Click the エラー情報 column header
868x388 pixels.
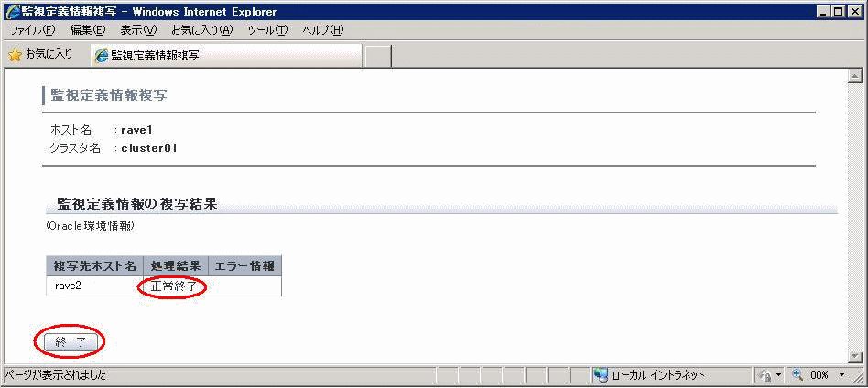244,265
